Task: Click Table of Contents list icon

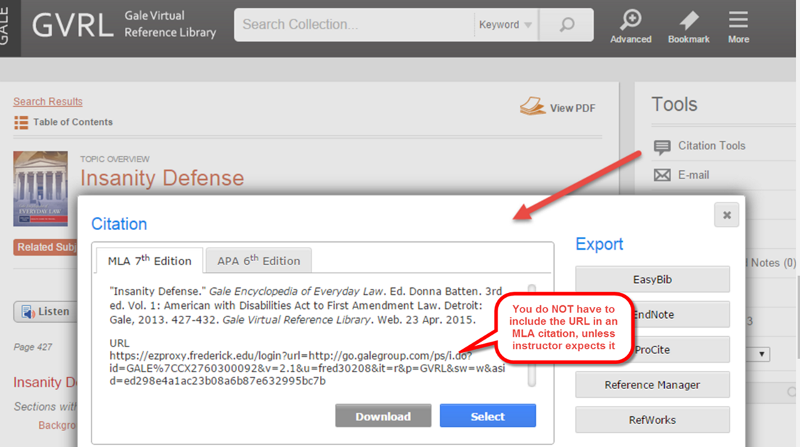Action: (x=21, y=122)
